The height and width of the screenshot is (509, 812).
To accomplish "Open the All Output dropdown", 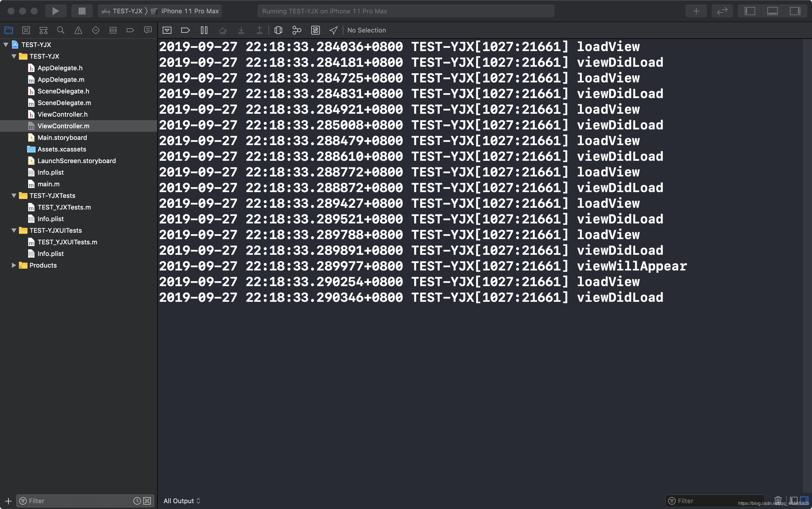I will click(x=182, y=501).
